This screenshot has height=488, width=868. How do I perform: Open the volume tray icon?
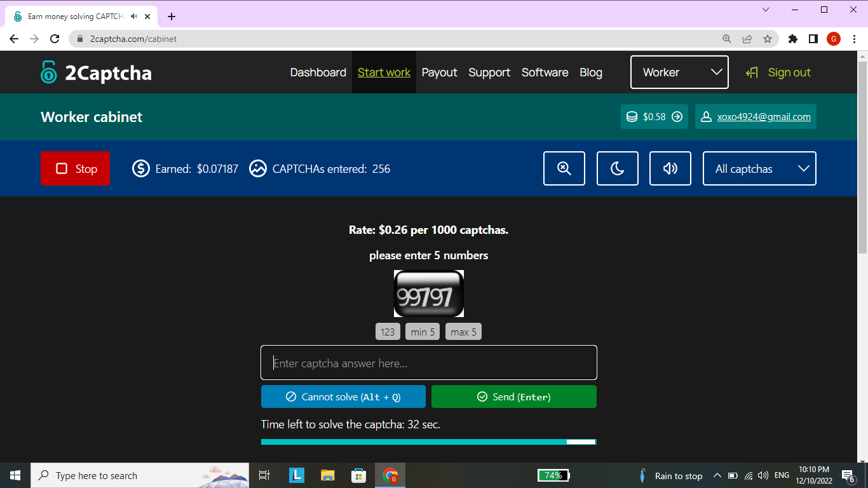tap(763, 475)
